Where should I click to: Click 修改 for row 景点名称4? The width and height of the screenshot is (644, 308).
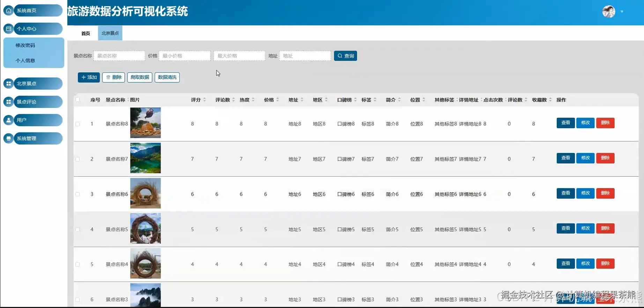tap(585, 263)
